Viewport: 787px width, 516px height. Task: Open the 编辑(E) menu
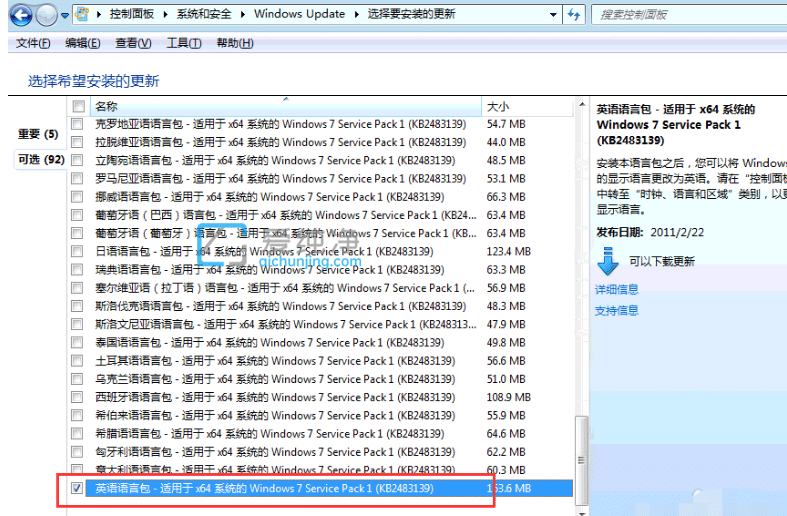tap(83, 43)
